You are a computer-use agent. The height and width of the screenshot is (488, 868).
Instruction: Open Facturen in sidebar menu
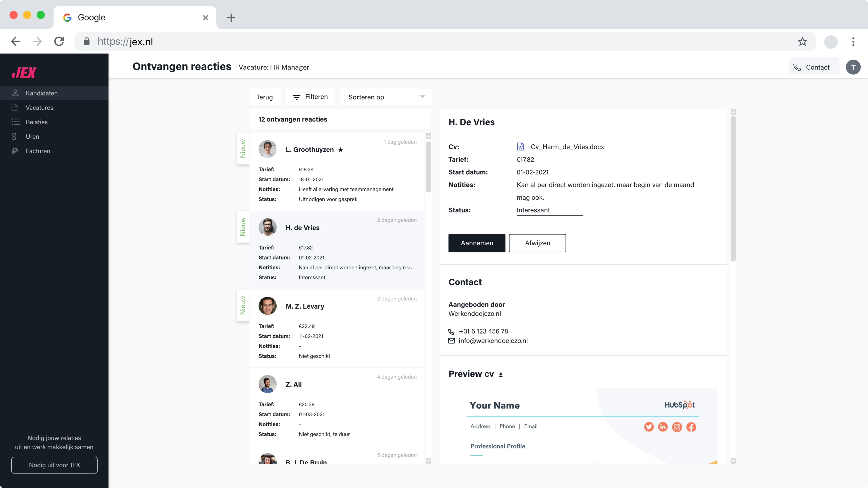(x=38, y=151)
